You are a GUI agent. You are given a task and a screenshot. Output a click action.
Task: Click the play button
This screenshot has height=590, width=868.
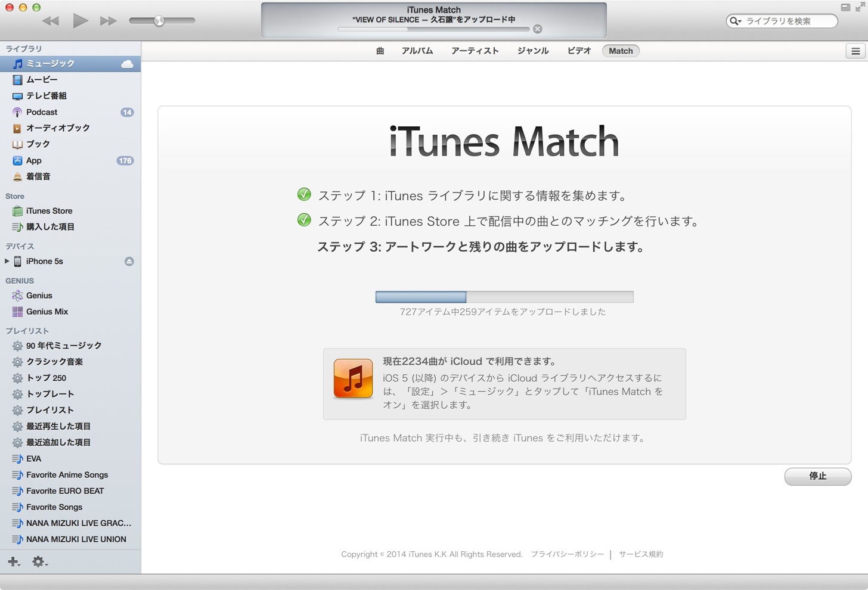point(80,21)
